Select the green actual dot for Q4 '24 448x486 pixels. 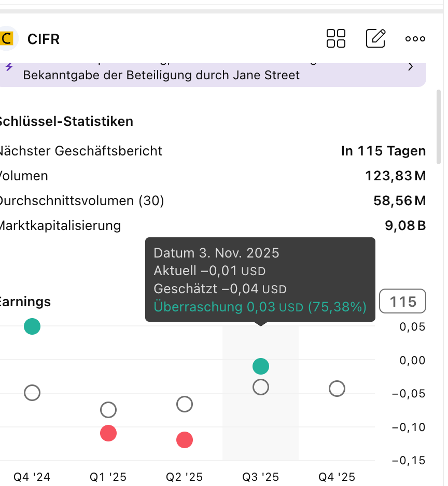click(x=32, y=326)
